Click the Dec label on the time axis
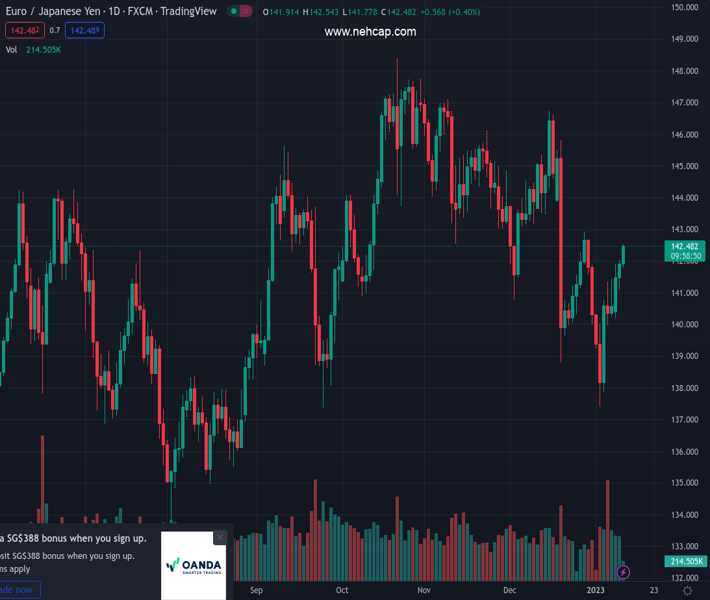The height and width of the screenshot is (600, 710). pos(510,590)
